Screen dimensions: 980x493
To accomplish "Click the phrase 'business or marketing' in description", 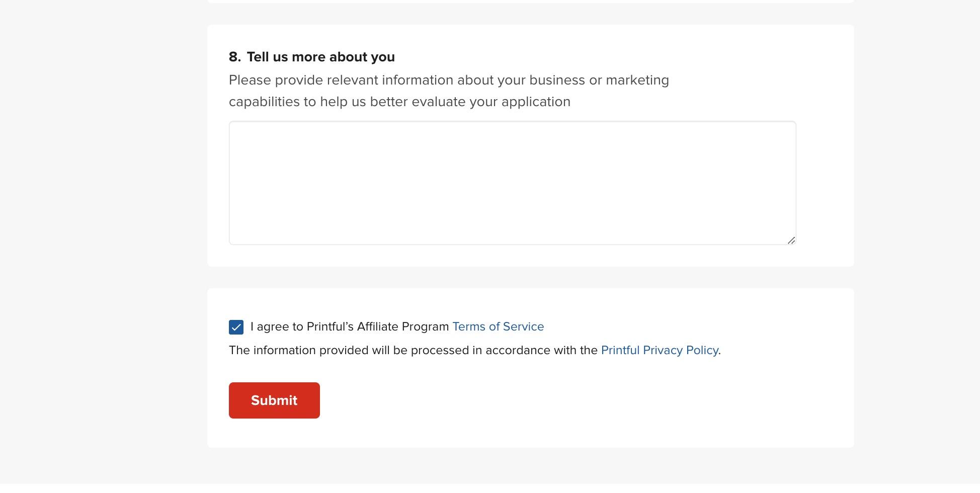I will [599, 80].
